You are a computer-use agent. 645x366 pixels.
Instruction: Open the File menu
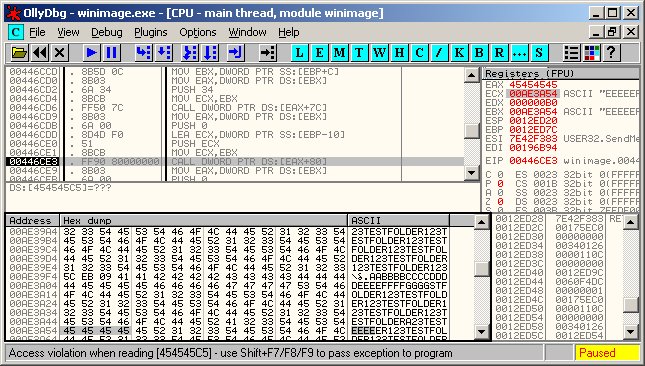pos(37,32)
